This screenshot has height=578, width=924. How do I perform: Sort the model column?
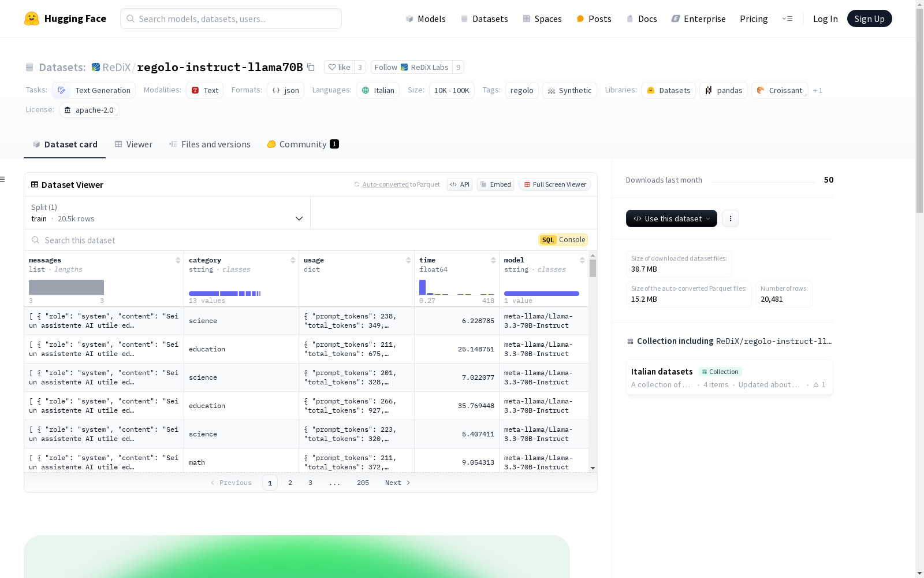[x=582, y=260]
